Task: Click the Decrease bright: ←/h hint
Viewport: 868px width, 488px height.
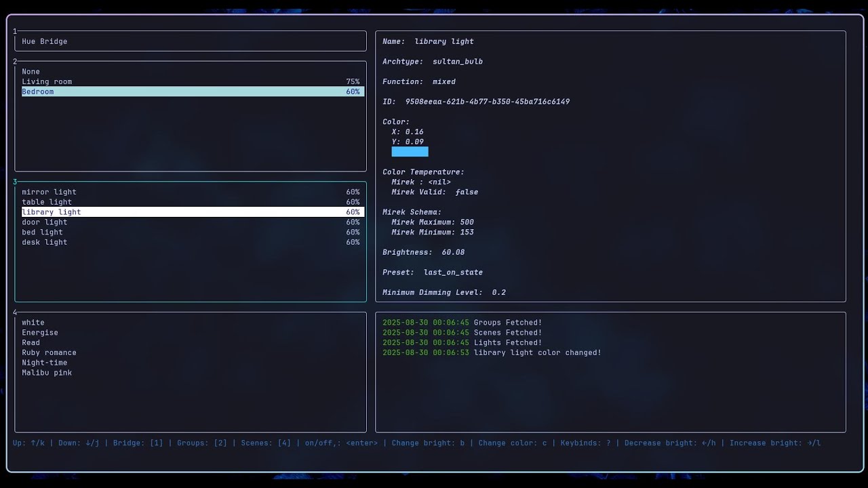Action: coord(670,443)
